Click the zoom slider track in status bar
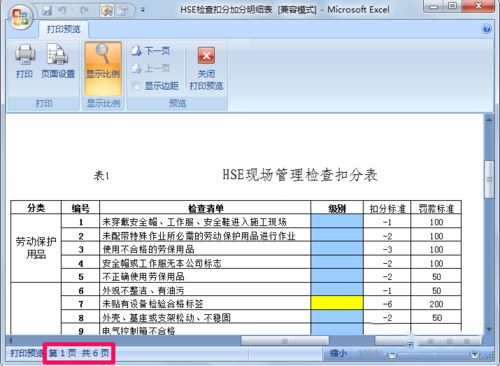This screenshot has height=366, width=500. coord(434,355)
